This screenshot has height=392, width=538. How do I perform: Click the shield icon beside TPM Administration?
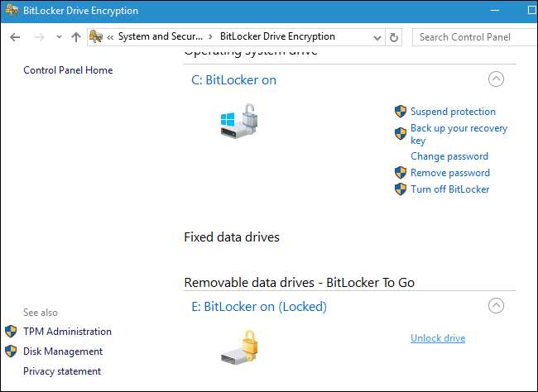tap(11, 332)
